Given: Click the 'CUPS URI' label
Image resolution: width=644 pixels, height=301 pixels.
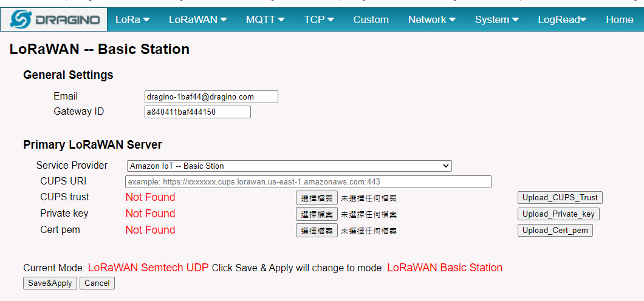Looking at the screenshot, I should [x=63, y=181].
